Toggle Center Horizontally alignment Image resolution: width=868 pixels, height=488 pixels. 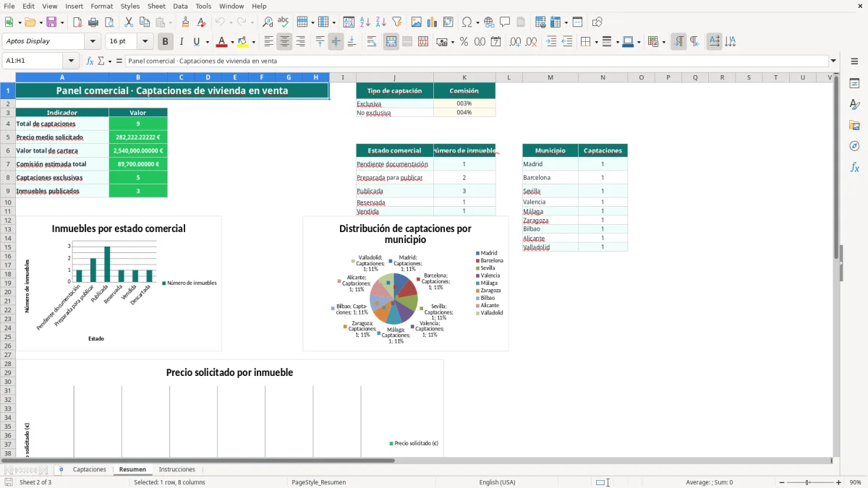[284, 42]
